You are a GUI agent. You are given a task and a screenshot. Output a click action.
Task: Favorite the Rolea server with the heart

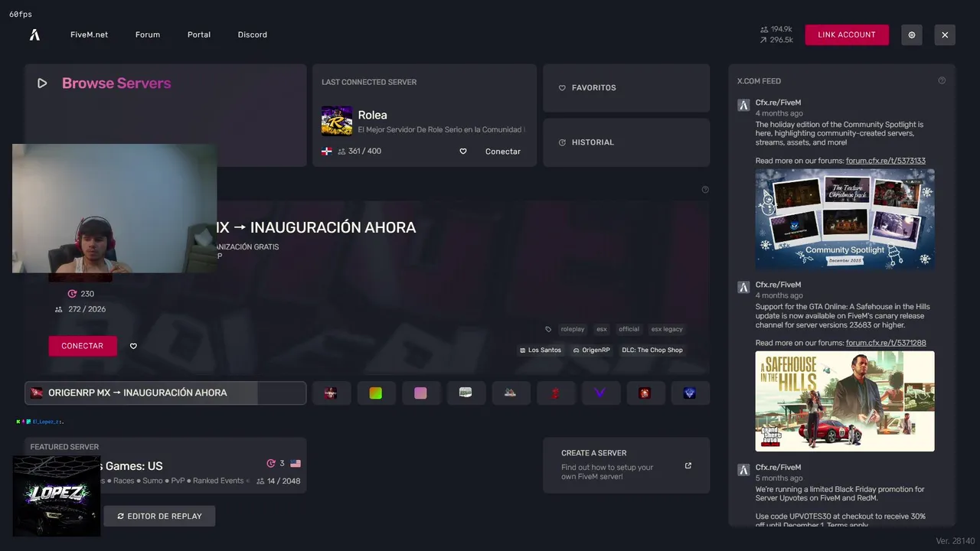point(463,152)
